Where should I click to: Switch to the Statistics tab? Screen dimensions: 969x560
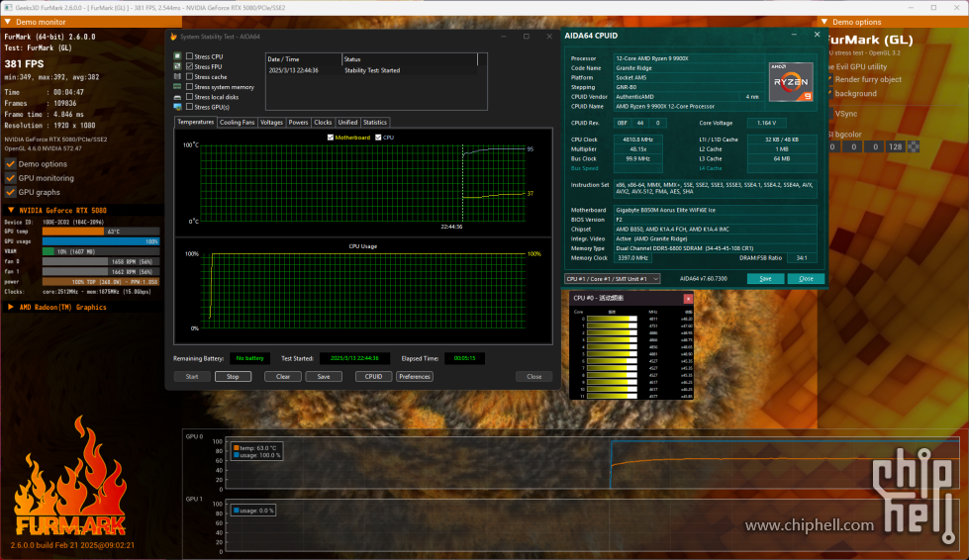374,123
